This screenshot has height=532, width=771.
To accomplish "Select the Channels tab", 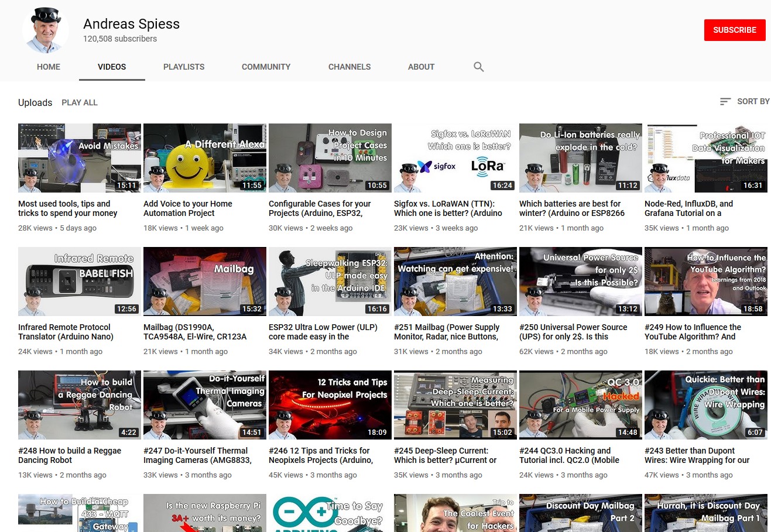I will [349, 67].
